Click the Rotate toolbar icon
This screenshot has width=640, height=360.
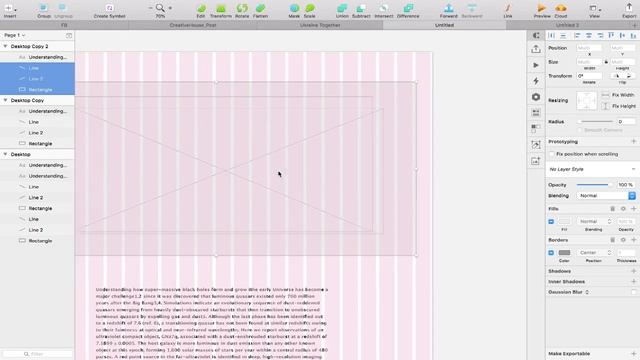[x=242, y=8]
